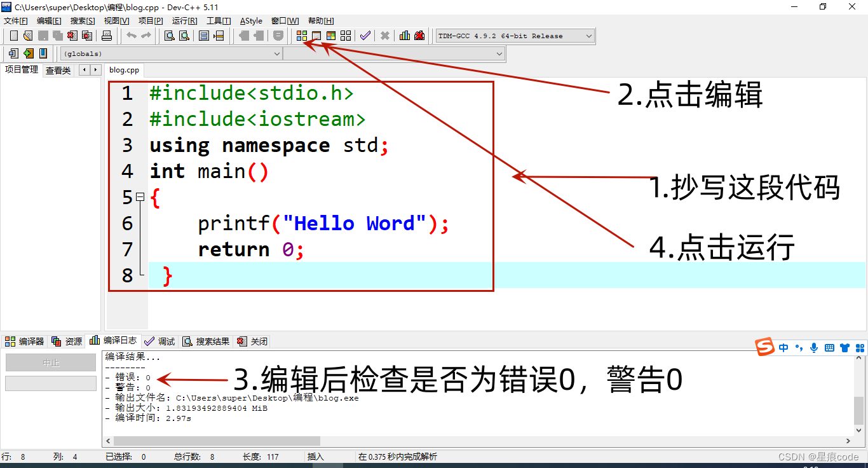
Task: Click the Rebuild All toolbar icon
Action: (346, 36)
